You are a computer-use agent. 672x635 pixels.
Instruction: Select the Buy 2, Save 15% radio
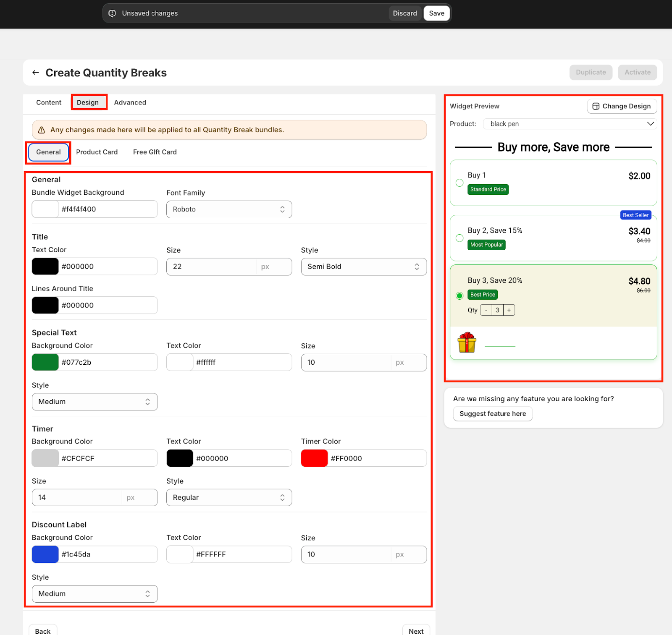459,238
